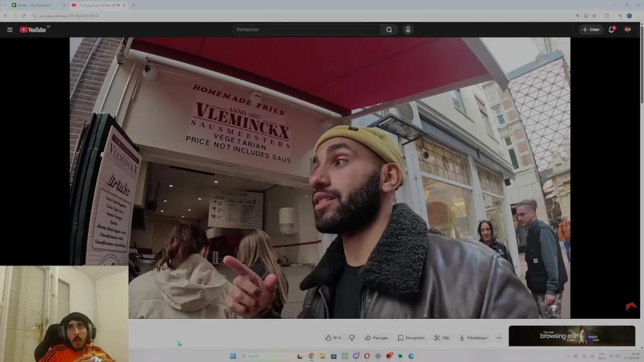644x362 pixels.
Task: Open the browser zoom magnifier icon
Action: coord(578,16)
